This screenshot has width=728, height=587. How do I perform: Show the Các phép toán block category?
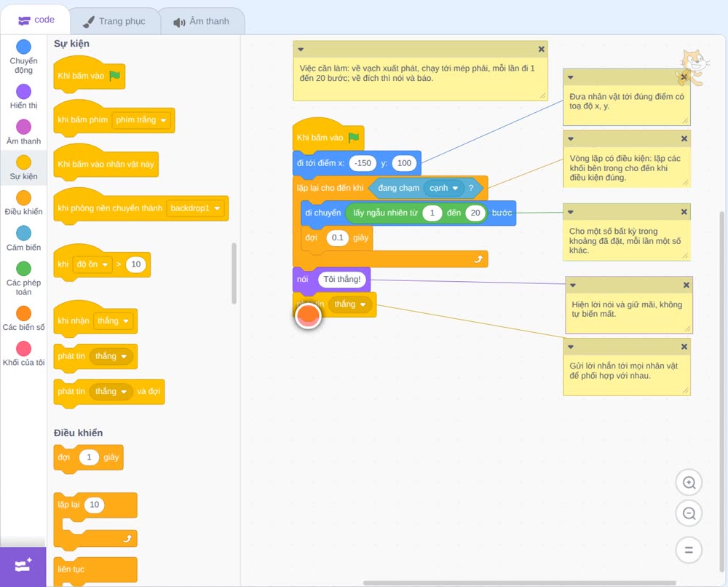[23, 278]
